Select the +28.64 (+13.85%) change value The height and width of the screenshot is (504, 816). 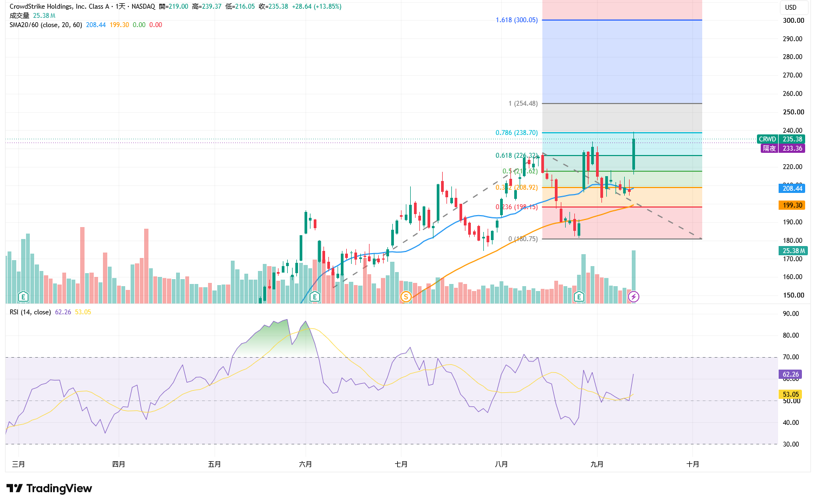pos(316,7)
